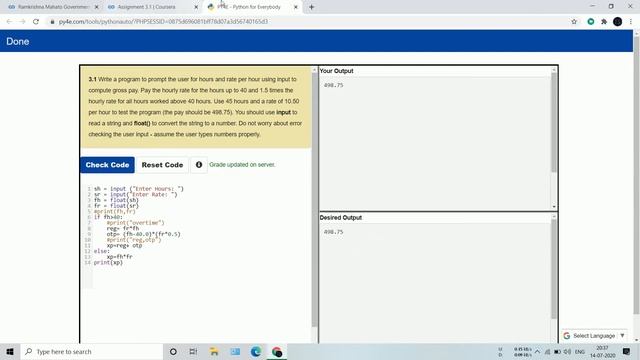
Task: Click the 'Grade updated on server.' message
Action: click(x=242, y=164)
